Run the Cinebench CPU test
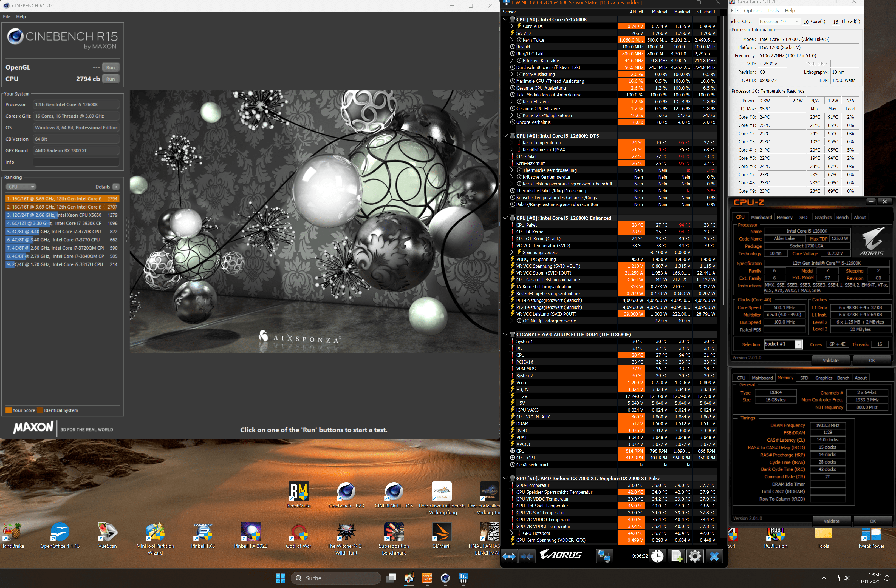 110,79
